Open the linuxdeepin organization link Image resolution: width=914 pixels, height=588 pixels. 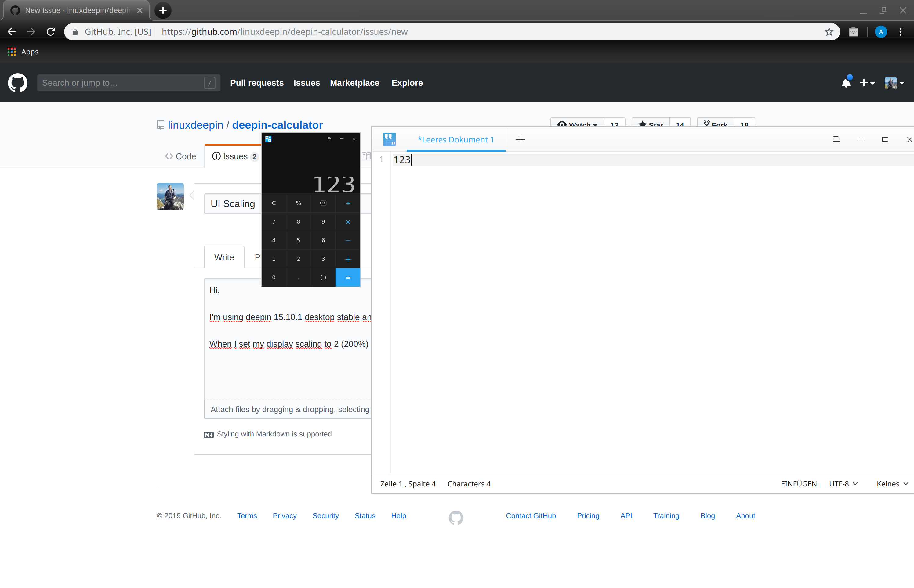coord(196,125)
